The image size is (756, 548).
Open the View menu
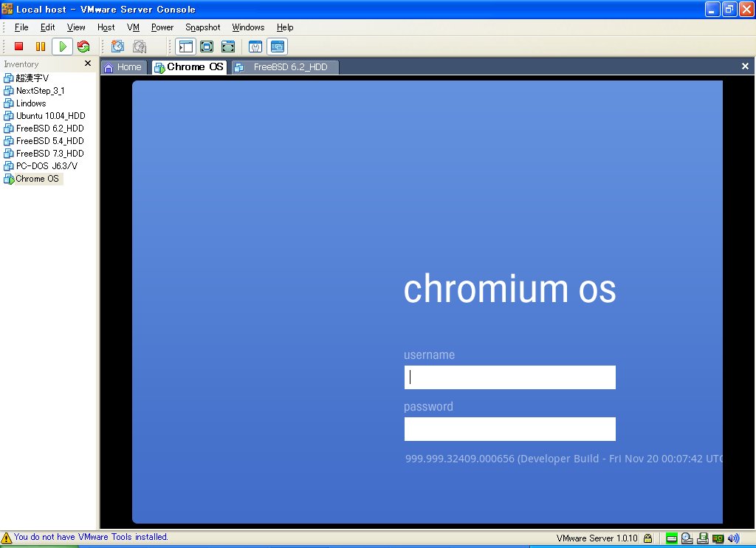76,27
